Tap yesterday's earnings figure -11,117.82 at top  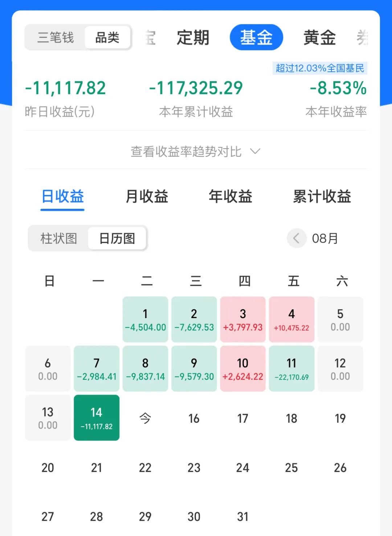(65, 88)
